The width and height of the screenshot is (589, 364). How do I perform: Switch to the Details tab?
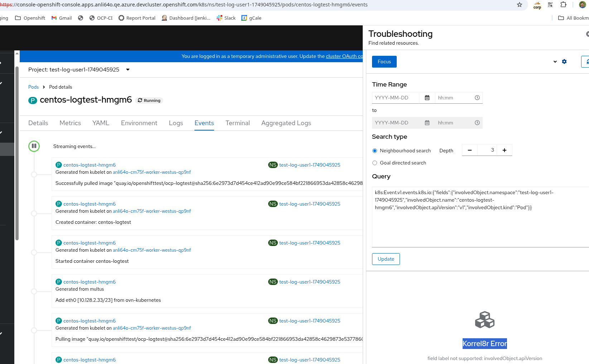click(38, 123)
